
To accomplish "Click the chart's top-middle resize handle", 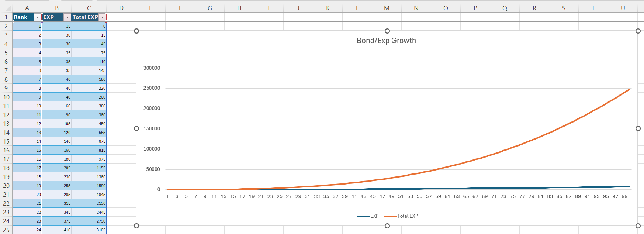I will [387, 31].
